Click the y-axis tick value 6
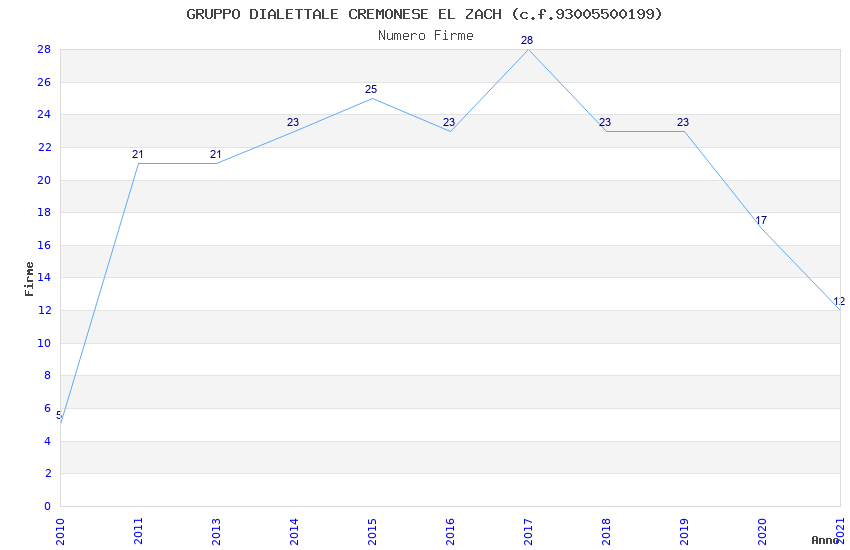Image resolution: width=850 pixels, height=550 pixels. click(x=48, y=408)
